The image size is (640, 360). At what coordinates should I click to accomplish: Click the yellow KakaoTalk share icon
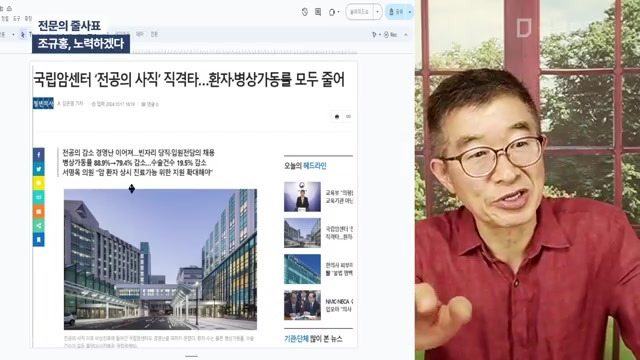(39, 183)
